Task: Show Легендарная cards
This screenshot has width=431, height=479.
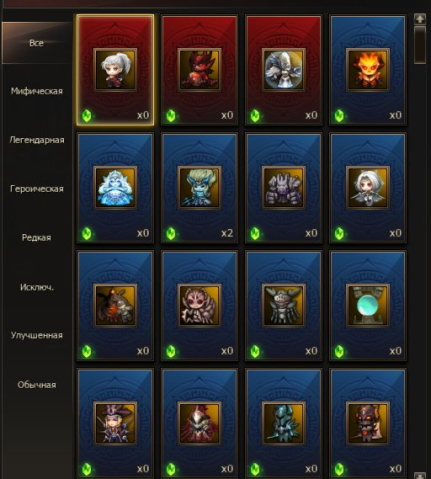Action: point(37,140)
